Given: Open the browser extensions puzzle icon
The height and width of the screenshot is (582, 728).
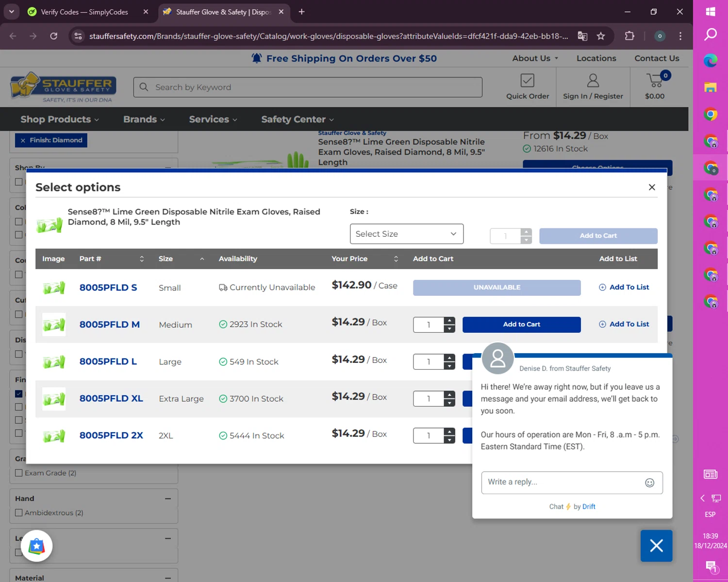Looking at the screenshot, I should pos(629,36).
